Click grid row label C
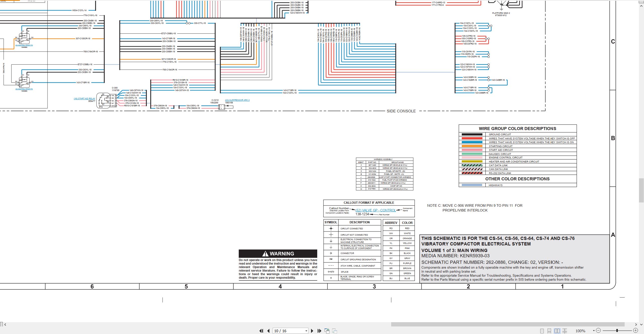 pyautogui.click(x=613, y=41)
